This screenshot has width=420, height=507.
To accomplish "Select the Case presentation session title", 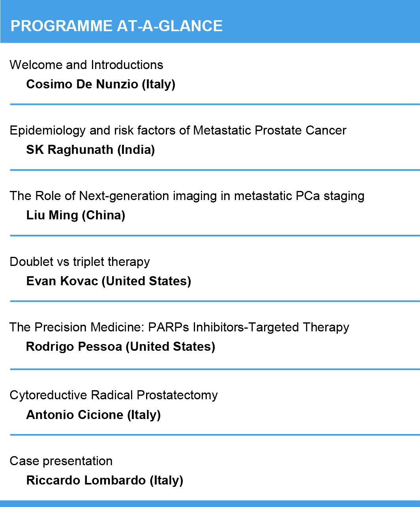I will point(61,461).
